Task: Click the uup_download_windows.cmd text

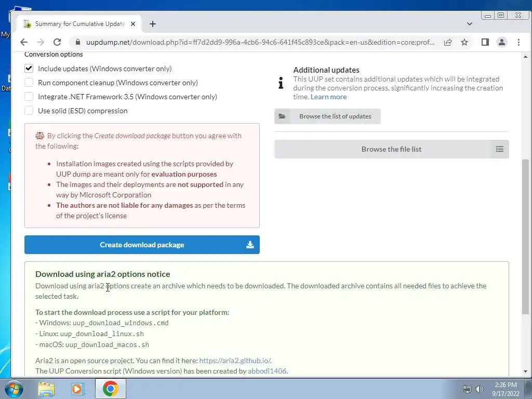Action: point(121,323)
